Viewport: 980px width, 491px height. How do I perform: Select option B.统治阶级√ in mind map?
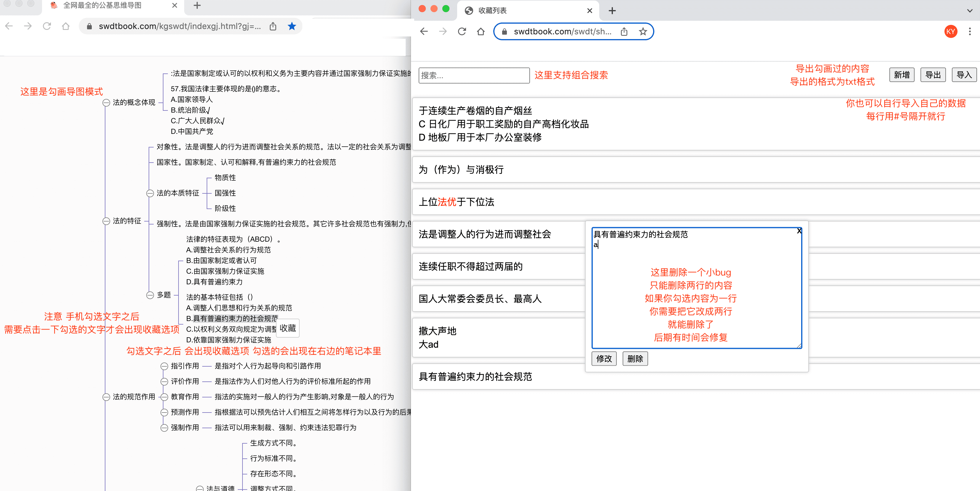(x=190, y=110)
